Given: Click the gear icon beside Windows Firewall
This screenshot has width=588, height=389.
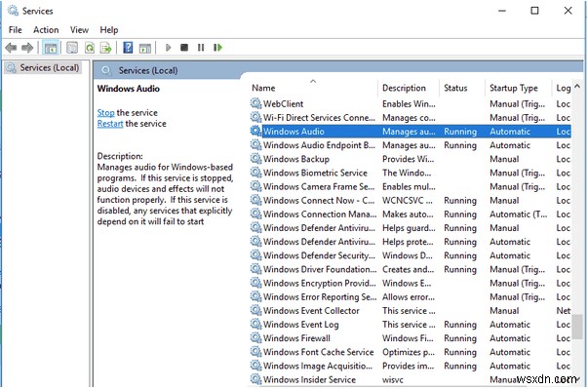Looking at the screenshot, I should 255,337.
